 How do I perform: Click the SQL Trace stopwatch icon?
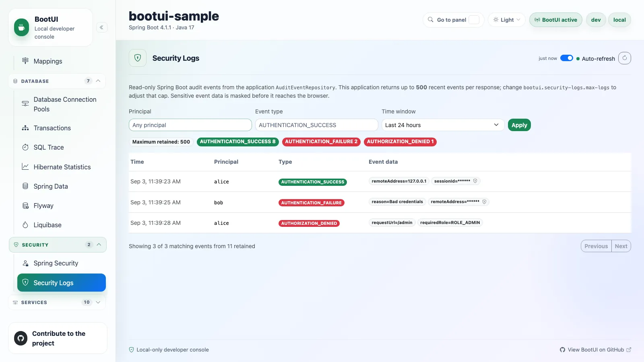coord(25,147)
